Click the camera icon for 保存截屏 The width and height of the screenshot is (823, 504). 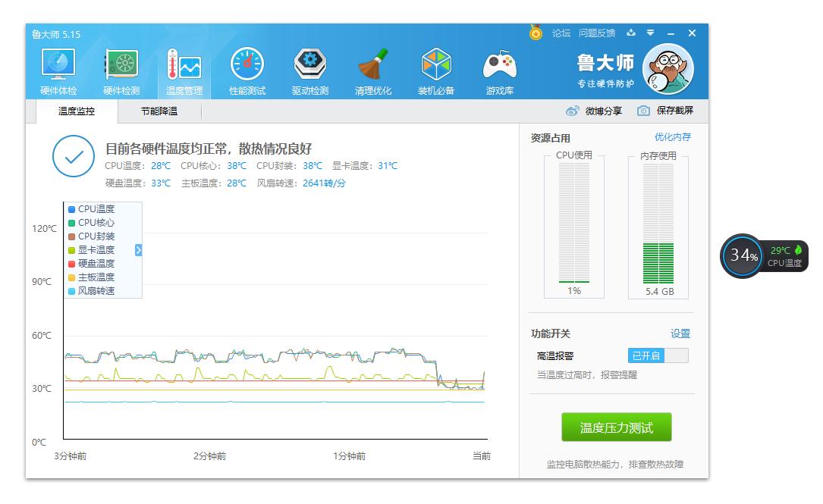[643, 111]
